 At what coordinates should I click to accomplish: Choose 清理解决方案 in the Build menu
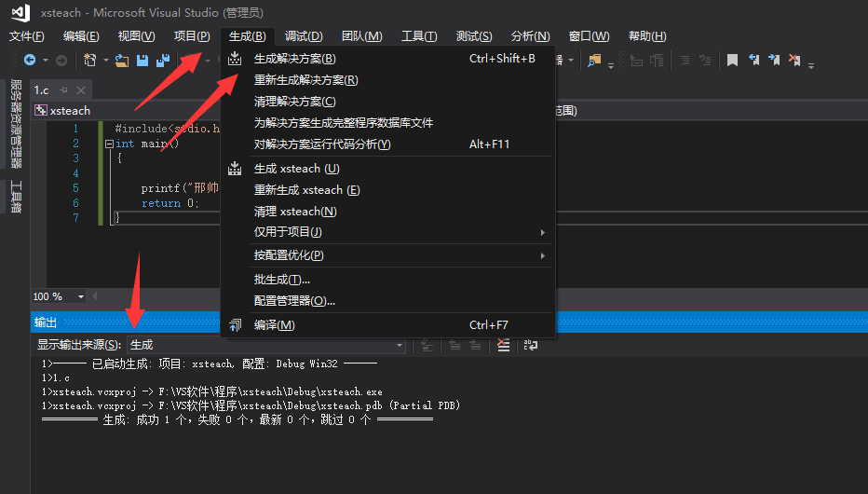pos(294,102)
